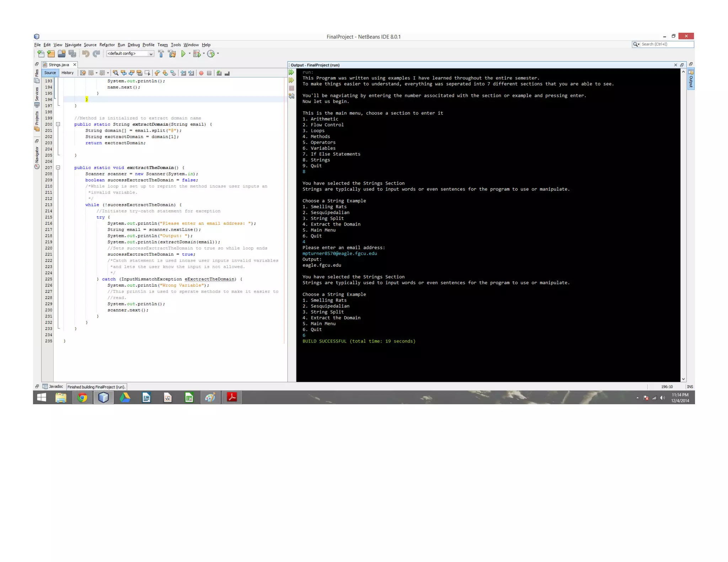
Task: Click the Undo arrow icon
Action: 86,54
